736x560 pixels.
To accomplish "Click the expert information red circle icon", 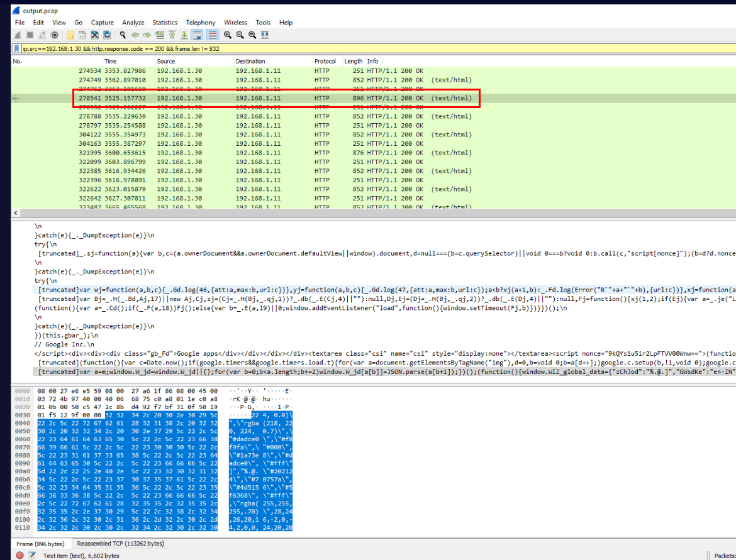I will (20, 556).
